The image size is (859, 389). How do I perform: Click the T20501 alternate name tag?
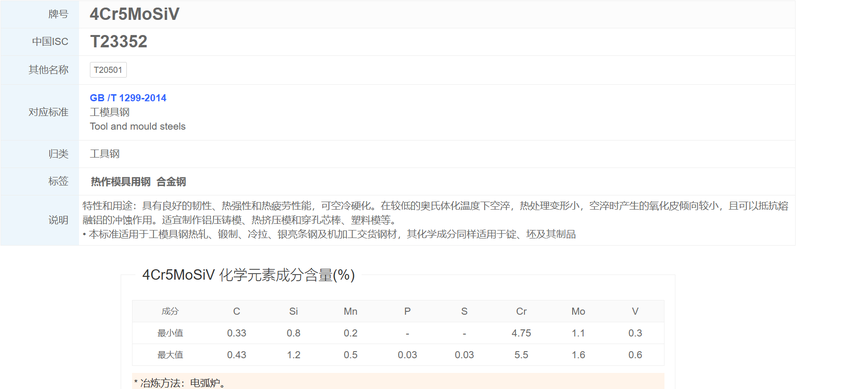pos(108,70)
